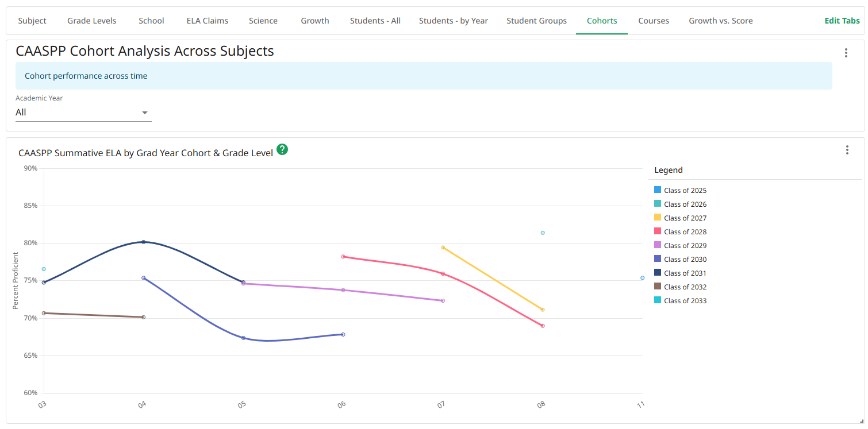
Task: Click the green help question mark icon
Action: click(x=282, y=149)
